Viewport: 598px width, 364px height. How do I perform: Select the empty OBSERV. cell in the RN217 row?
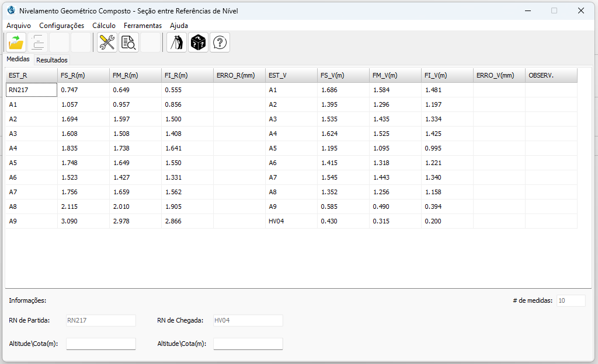(551, 90)
